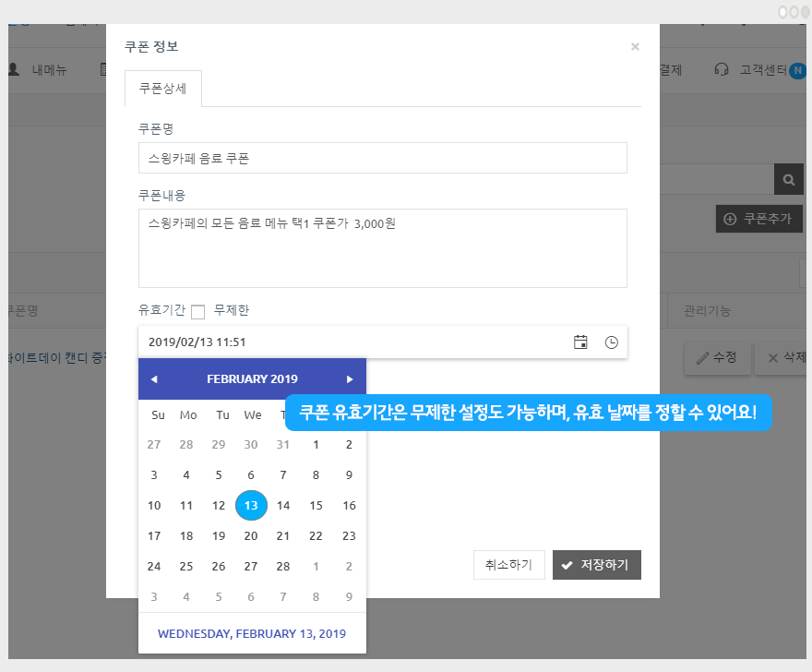This screenshot has height=672, width=812.
Task: Click the clock icon for time picker
Action: point(611,342)
